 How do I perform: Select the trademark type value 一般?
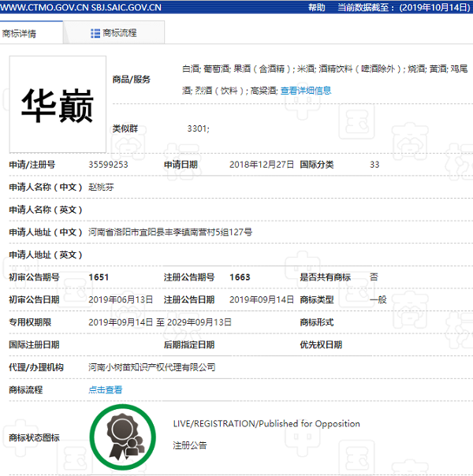point(378,299)
